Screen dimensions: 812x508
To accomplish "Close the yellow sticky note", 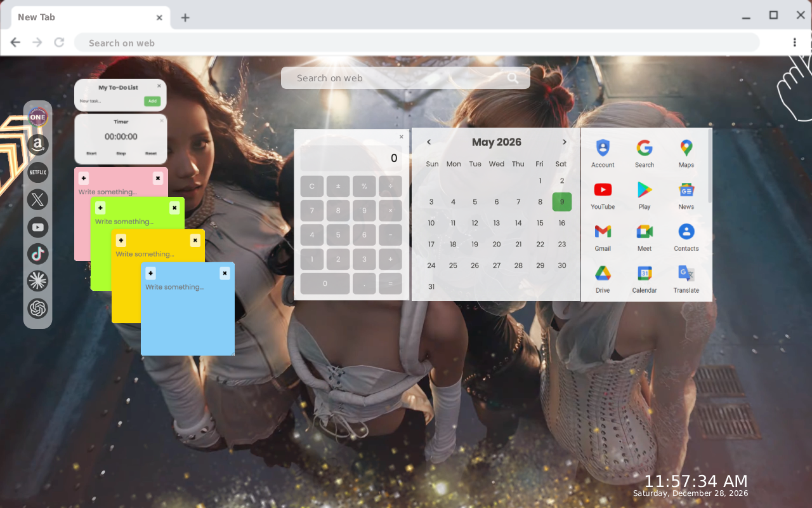I will tap(195, 240).
